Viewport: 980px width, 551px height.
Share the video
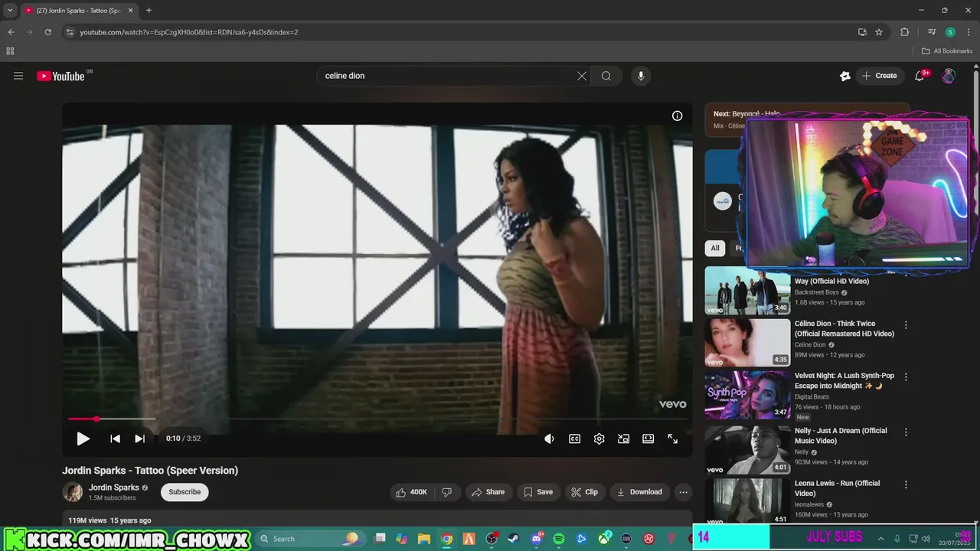pyautogui.click(x=488, y=492)
